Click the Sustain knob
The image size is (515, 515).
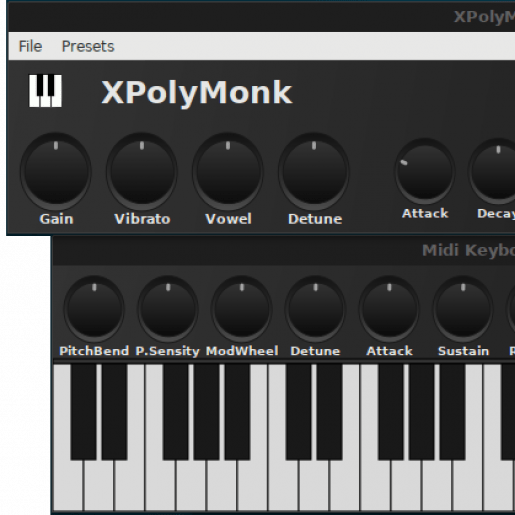click(x=463, y=309)
